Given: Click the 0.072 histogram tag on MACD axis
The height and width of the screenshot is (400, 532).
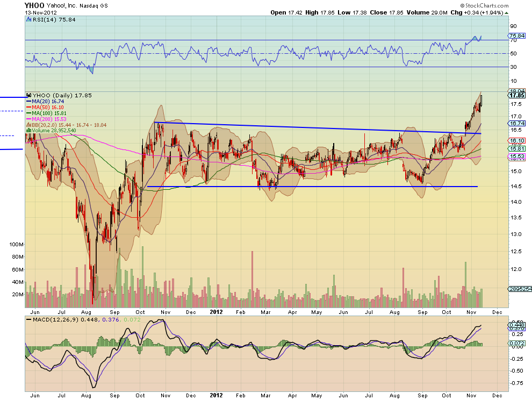Looking at the screenshot, I should [517, 344].
